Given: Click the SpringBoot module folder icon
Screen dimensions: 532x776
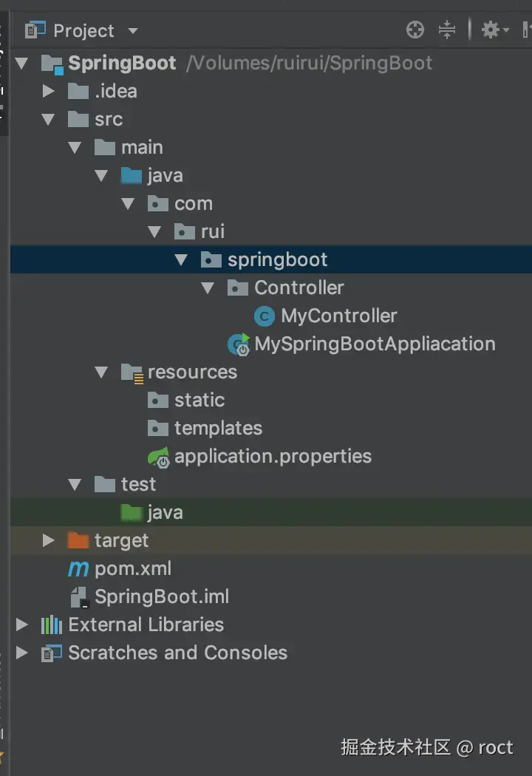Looking at the screenshot, I should pyautogui.click(x=52, y=64).
